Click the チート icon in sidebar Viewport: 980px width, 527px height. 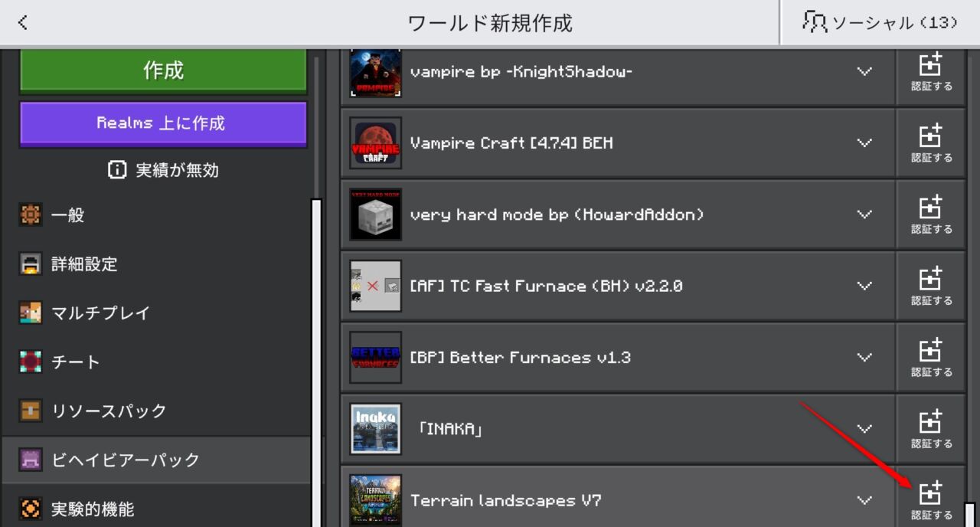click(31, 362)
